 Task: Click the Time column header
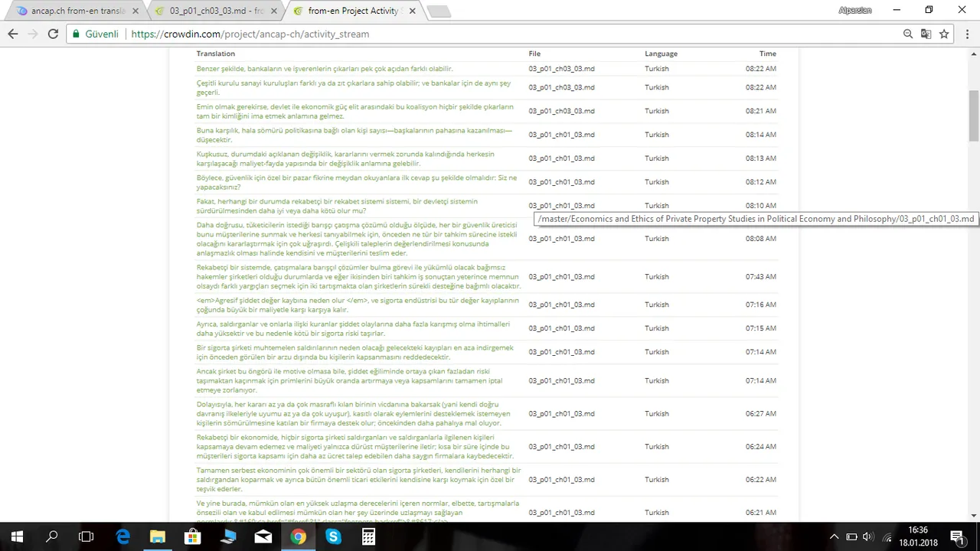point(767,54)
